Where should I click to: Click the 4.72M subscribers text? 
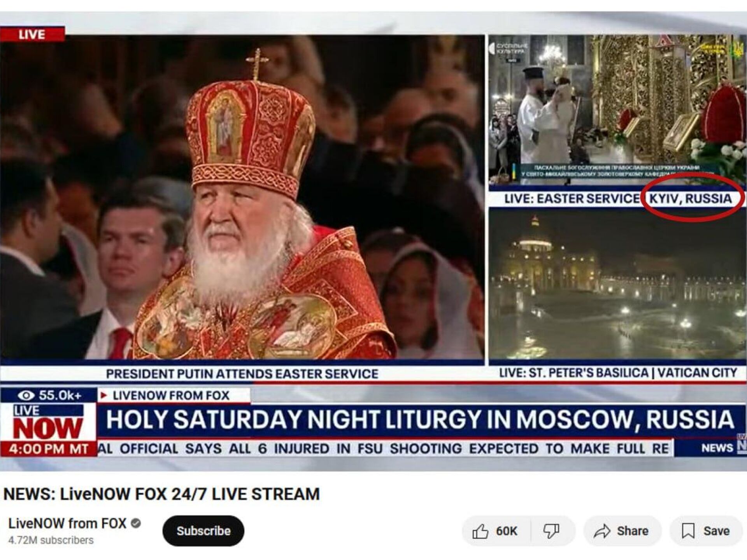(51, 541)
